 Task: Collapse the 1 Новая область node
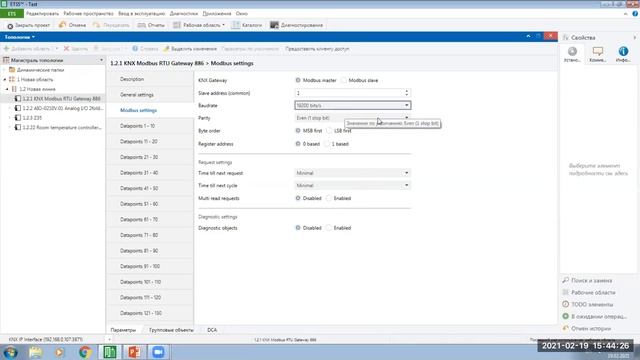[4, 80]
